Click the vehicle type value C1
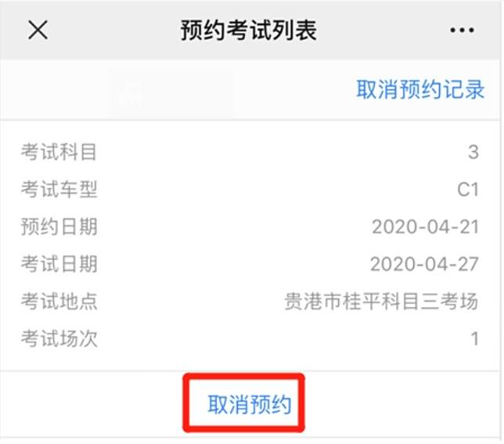504x444 pixels. pos(468,189)
